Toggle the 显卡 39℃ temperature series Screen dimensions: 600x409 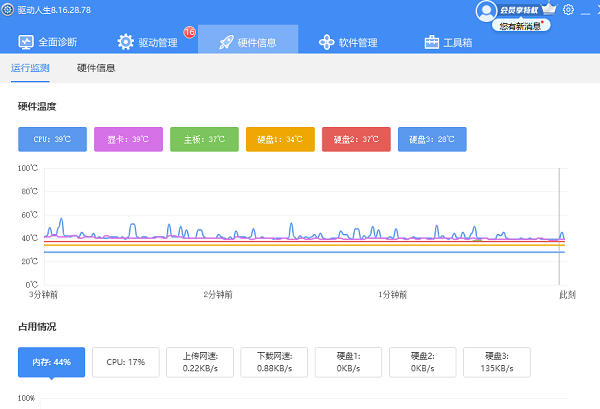(x=128, y=139)
